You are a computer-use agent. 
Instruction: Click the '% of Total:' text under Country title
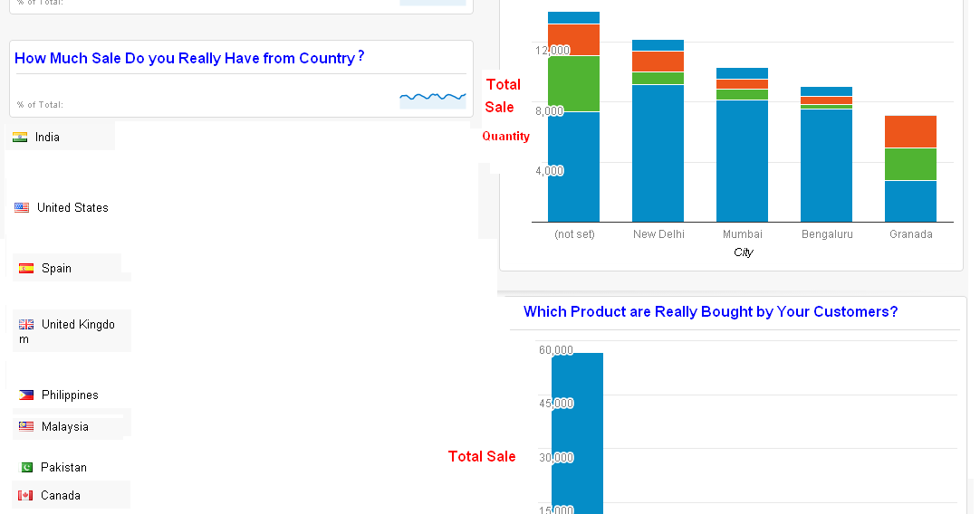pyautogui.click(x=40, y=105)
